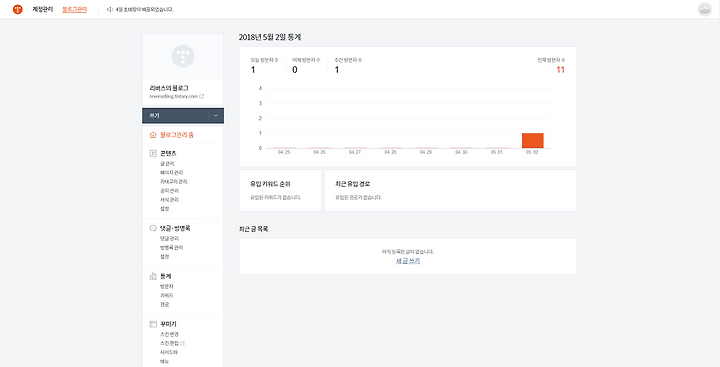Click the 쓰기 write button

point(175,116)
